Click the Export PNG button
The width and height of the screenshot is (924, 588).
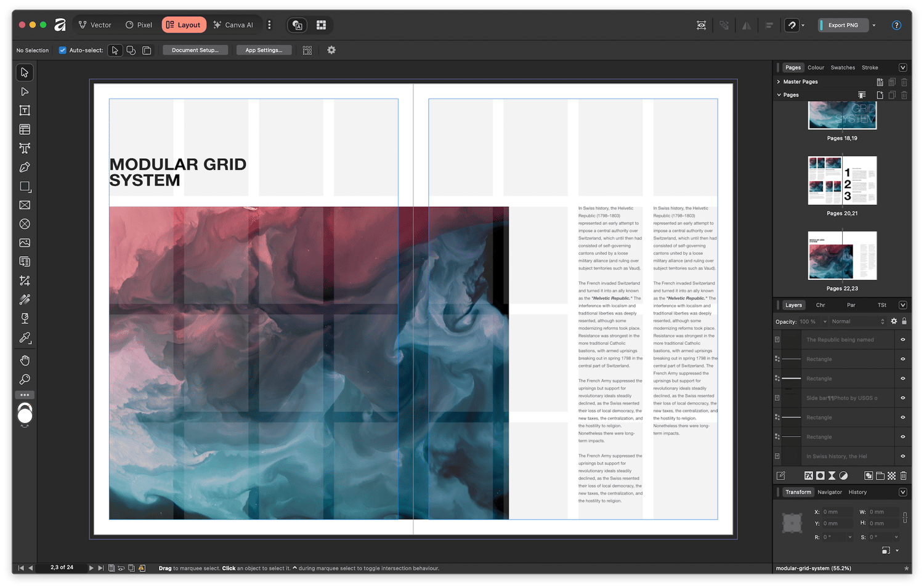843,25
